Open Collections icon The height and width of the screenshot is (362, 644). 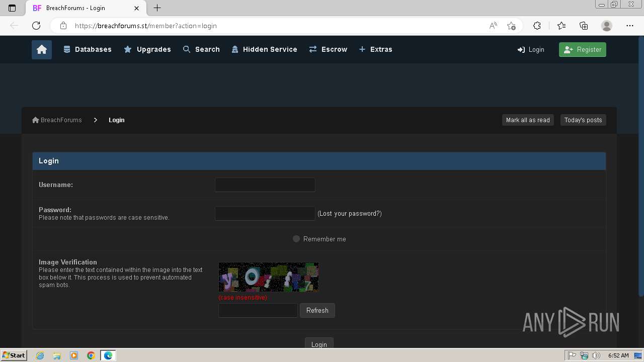tap(584, 26)
